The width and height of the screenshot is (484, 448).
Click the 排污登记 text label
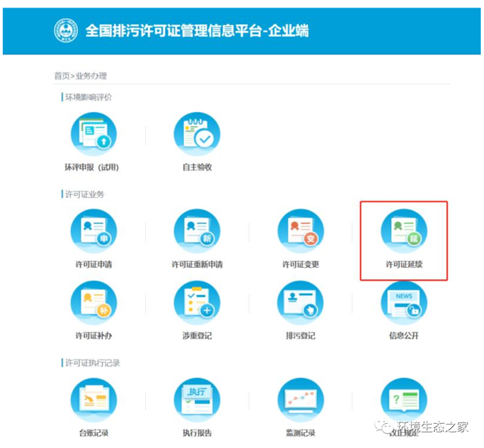(x=301, y=335)
